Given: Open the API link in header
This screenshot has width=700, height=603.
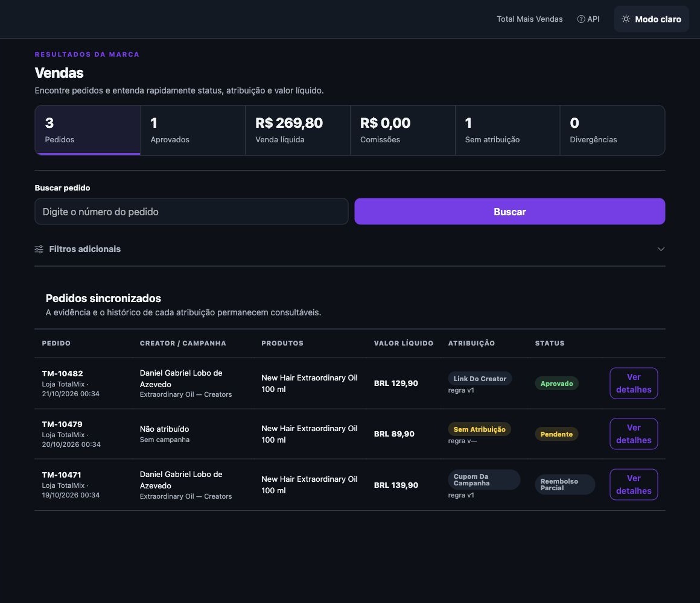Looking at the screenshot, I should click(588, 19).
